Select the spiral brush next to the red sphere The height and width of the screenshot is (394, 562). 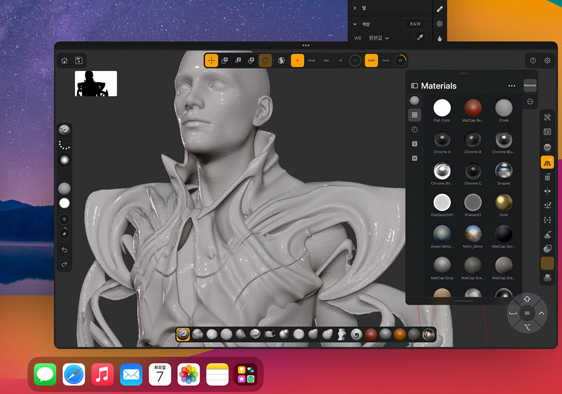click(356, 334)
